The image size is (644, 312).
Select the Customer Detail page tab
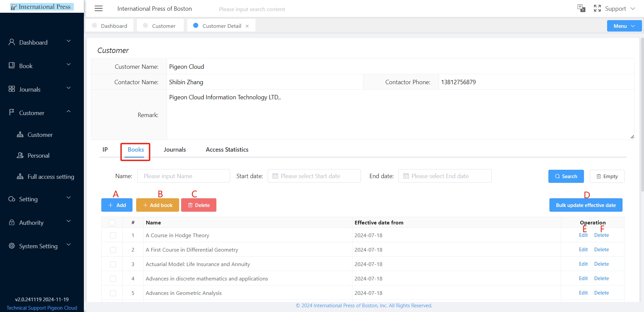click(x=221, y=25)
